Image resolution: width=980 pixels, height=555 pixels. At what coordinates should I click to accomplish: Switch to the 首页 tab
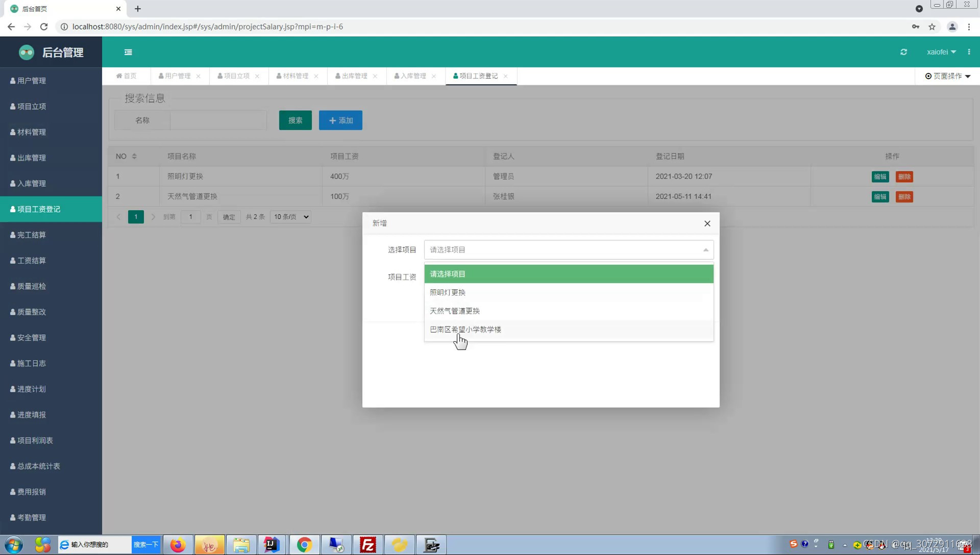pos(126,76)
